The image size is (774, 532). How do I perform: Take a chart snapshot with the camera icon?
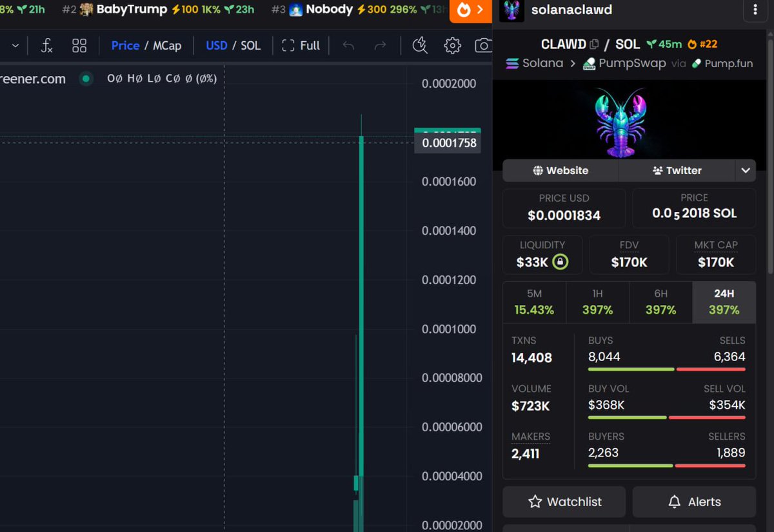click(x=484, y=45)
